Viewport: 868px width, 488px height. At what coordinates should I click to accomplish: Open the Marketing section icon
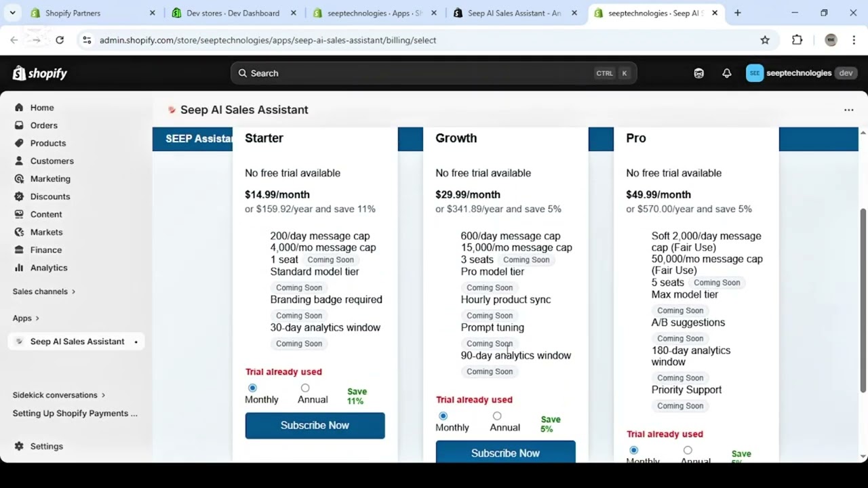tap(19, 179)
